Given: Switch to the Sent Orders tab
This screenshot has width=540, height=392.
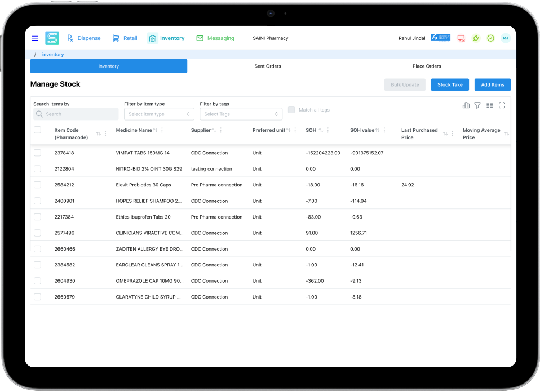Looking at the screenshot, I should 268,66.
